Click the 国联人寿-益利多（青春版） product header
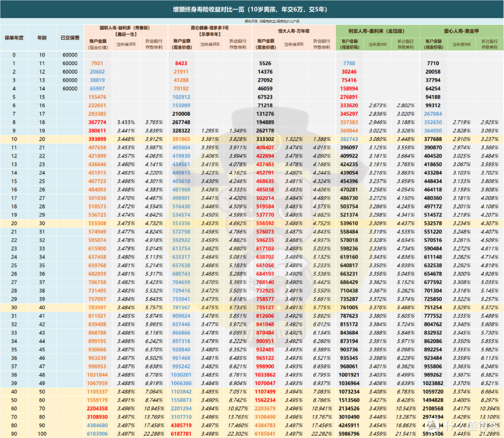The height and width of the screenshot is (438, 504). click(126, 28)
